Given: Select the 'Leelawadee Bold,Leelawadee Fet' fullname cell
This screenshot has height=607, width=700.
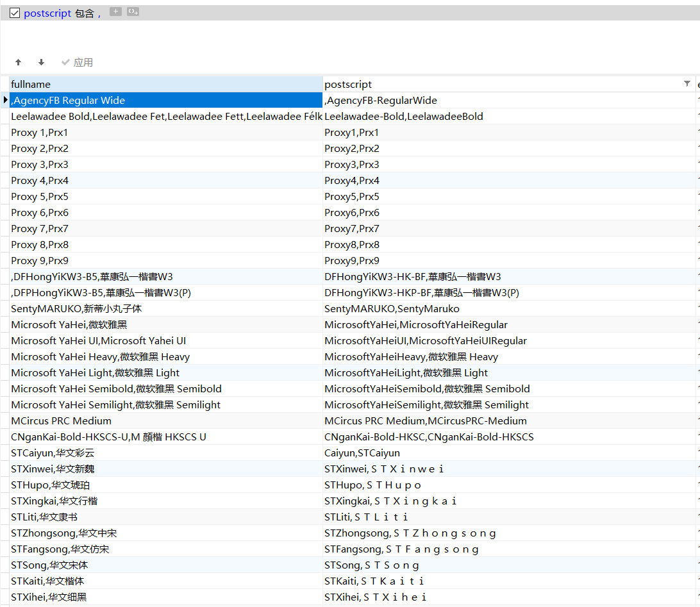Looking at the screenshot, I should [165, 117].
